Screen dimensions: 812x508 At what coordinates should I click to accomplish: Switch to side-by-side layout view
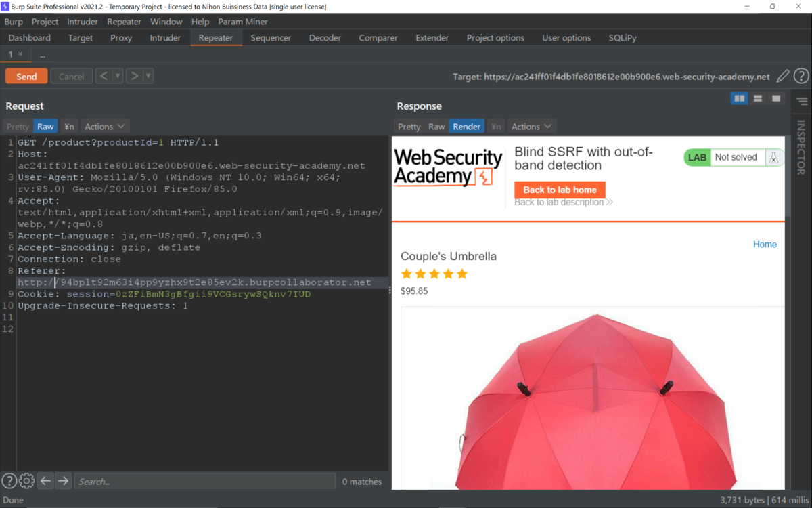click(x=739, y=99)
